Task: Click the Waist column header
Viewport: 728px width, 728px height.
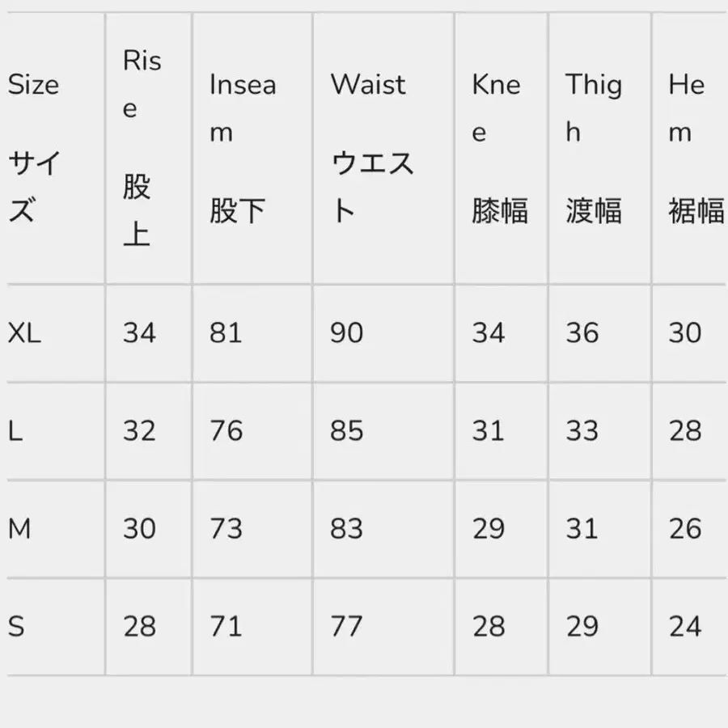Action: point(372,149)
